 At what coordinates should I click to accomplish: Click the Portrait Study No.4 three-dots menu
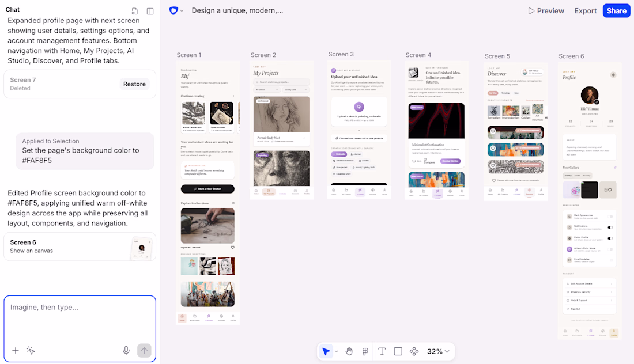(x=304, y=138)
